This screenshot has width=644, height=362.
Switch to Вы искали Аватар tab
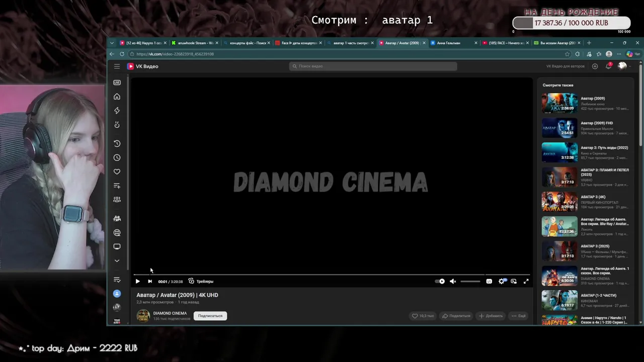[x=557, y=43]
